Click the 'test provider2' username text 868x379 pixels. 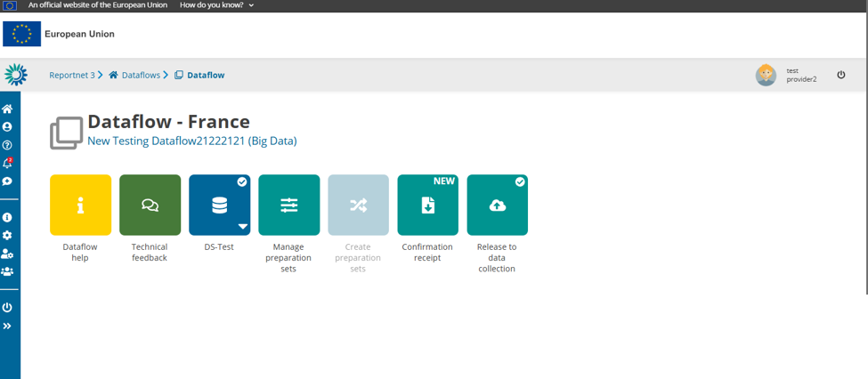click(x=801, y=76)
